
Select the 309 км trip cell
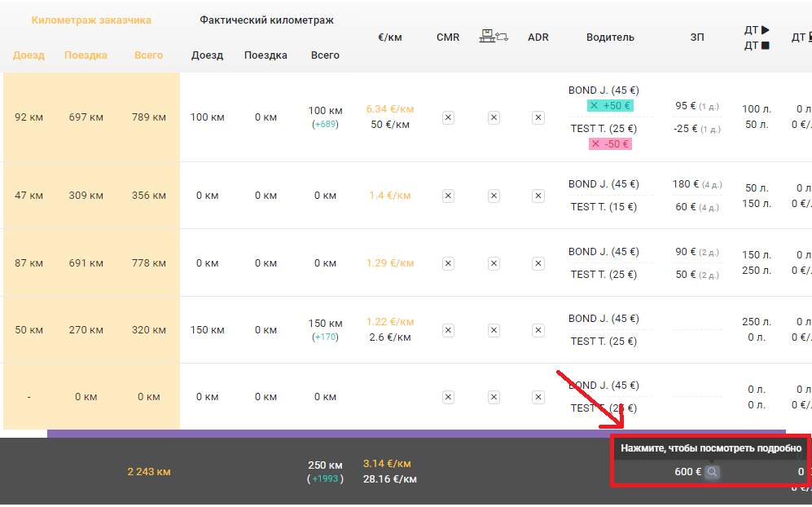[x=86, y=196]
